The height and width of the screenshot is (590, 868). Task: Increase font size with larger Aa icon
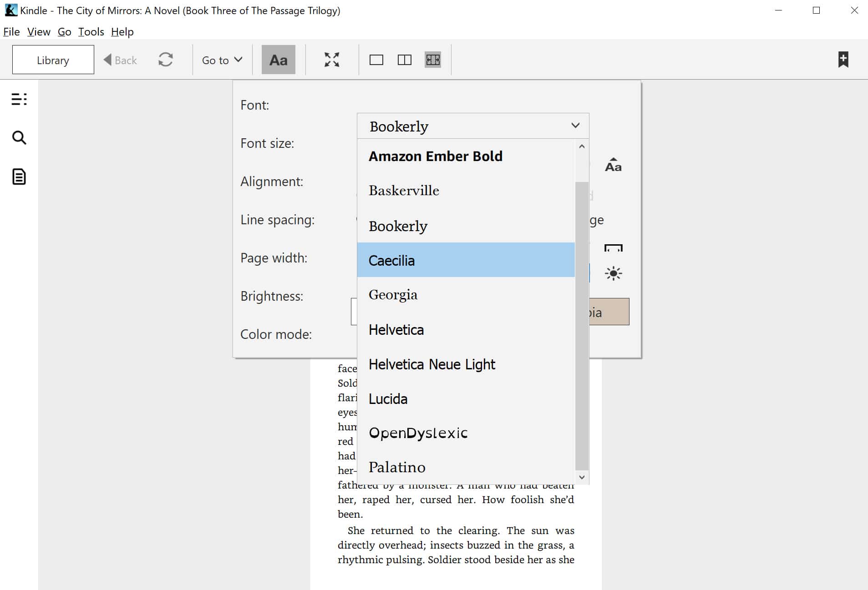point(613,165)
